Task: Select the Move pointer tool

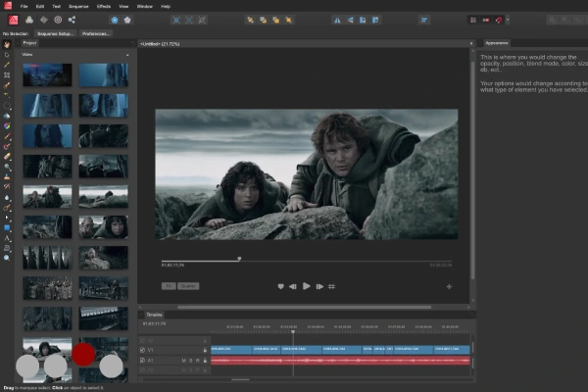Action: click(x=7, y=55)
